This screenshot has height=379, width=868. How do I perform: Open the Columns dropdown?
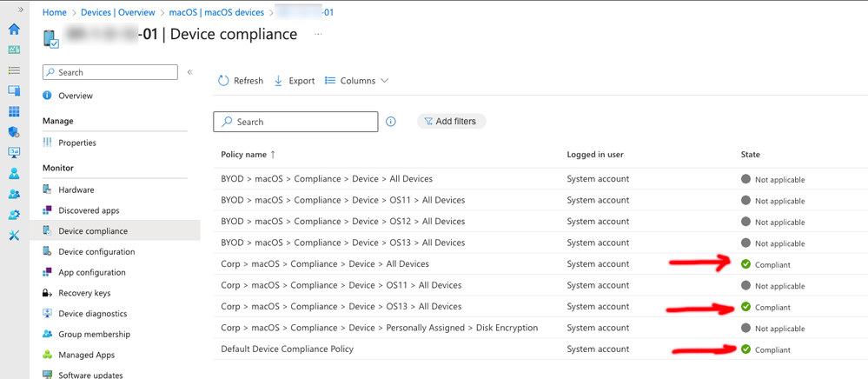[x=356, y=81]
